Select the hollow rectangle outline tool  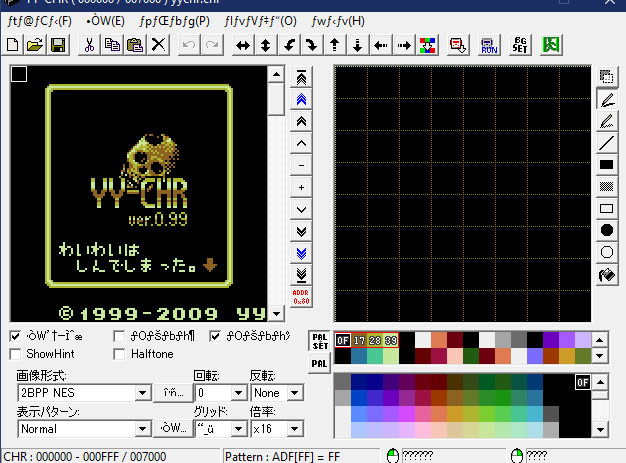(606, 208)
